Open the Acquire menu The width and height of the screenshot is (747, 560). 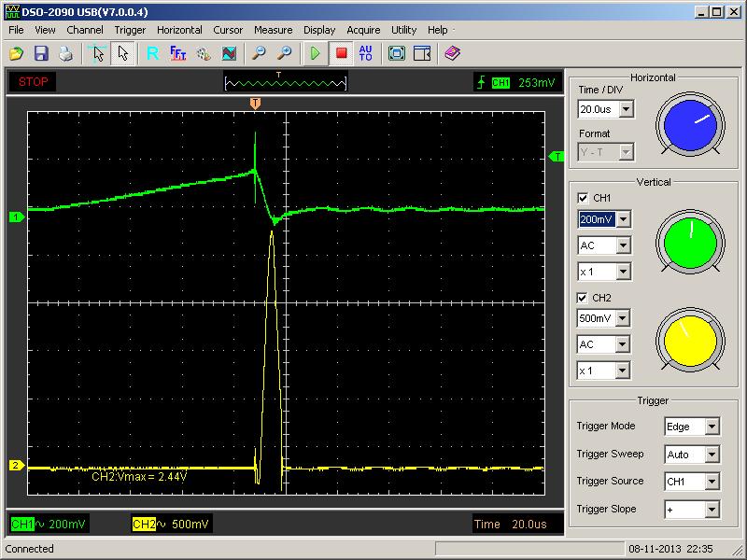(363, 30)
